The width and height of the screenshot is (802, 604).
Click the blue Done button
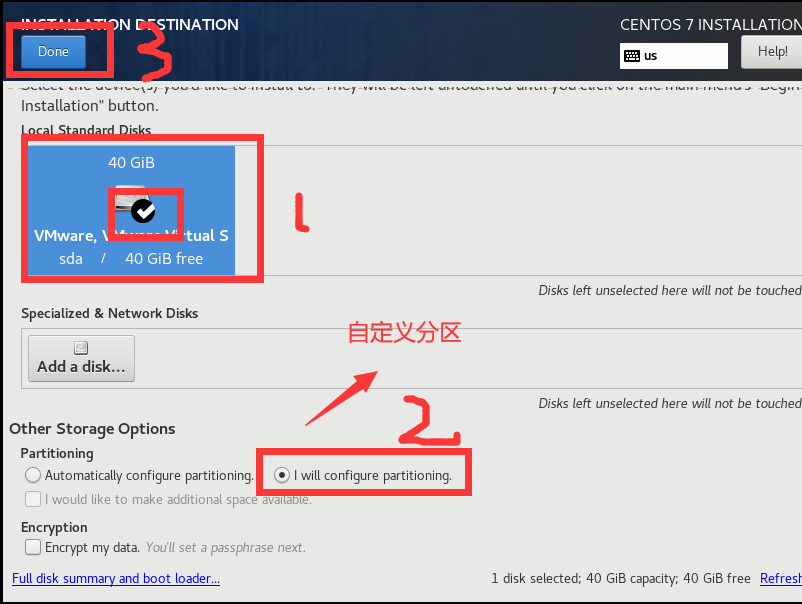point(53,51)
